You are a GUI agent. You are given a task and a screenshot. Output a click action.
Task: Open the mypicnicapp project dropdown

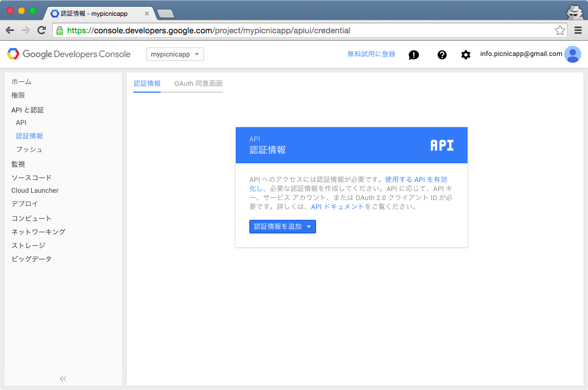[175, 54]
